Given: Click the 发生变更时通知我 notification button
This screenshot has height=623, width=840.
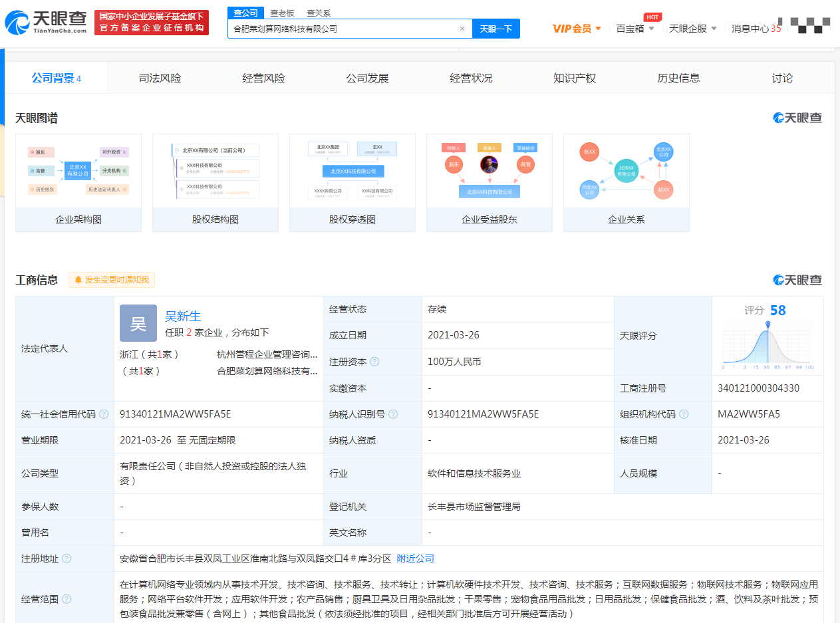Looking at the screenshot, I should coord(112,280).
